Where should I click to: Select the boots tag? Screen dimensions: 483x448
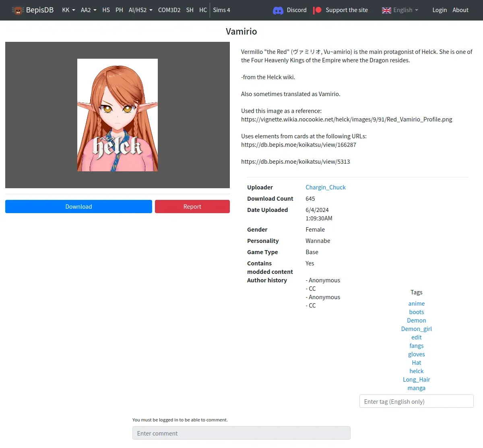[x=417, y=312]
